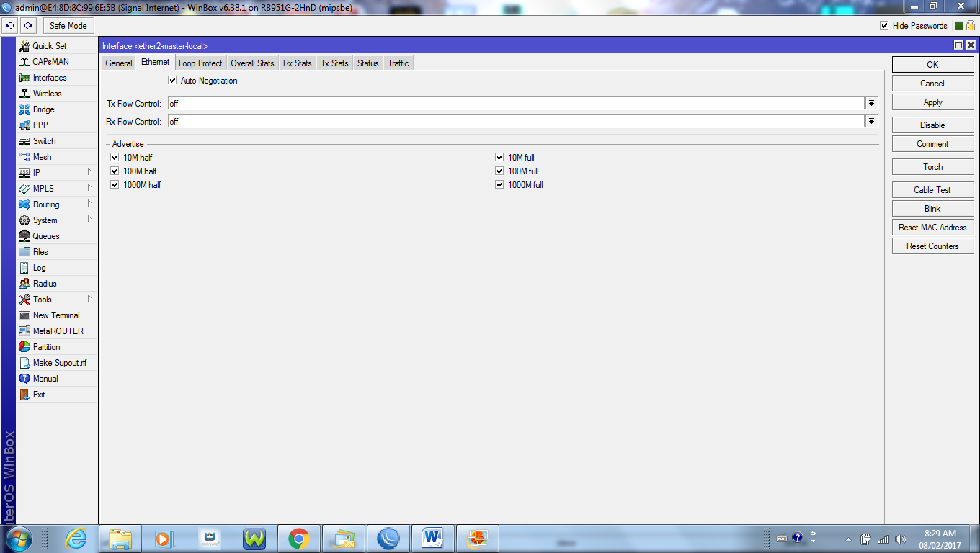980x553 pixels.
Task: Click the OK button
Action: (x=932, y=65)
